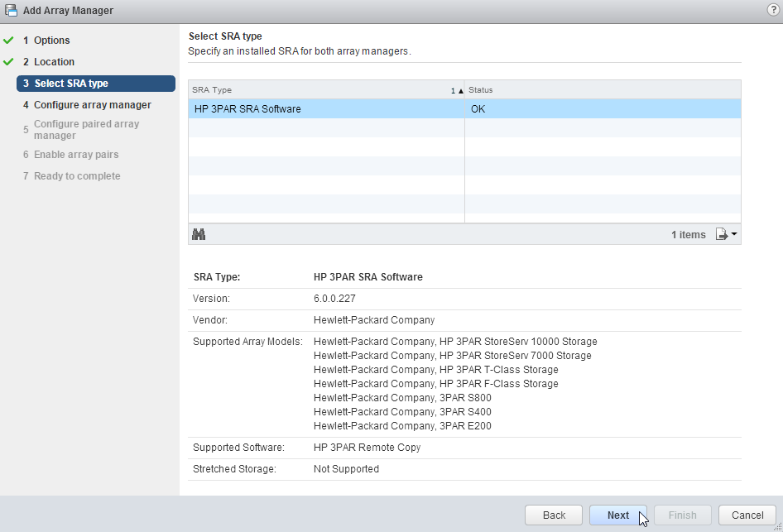Screen dimensions: 783x532
Task: Click the StoreServ 10000 Storage model line
Action: 455,342
